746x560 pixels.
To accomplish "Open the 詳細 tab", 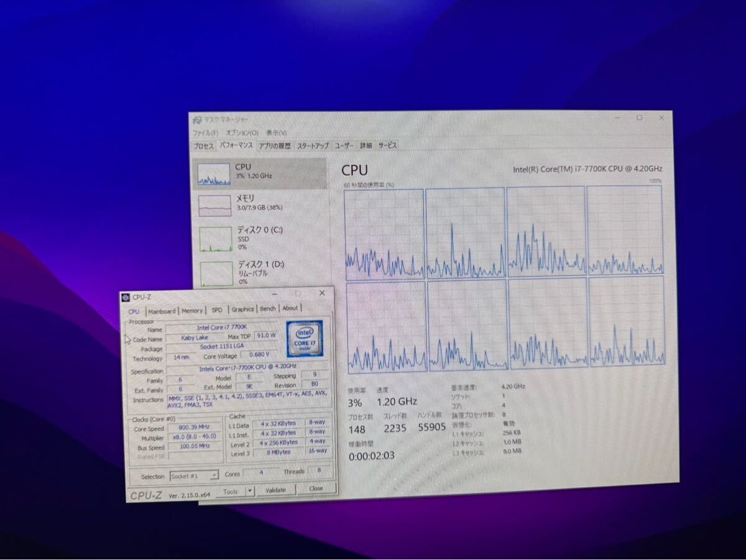I will point(366,145).
